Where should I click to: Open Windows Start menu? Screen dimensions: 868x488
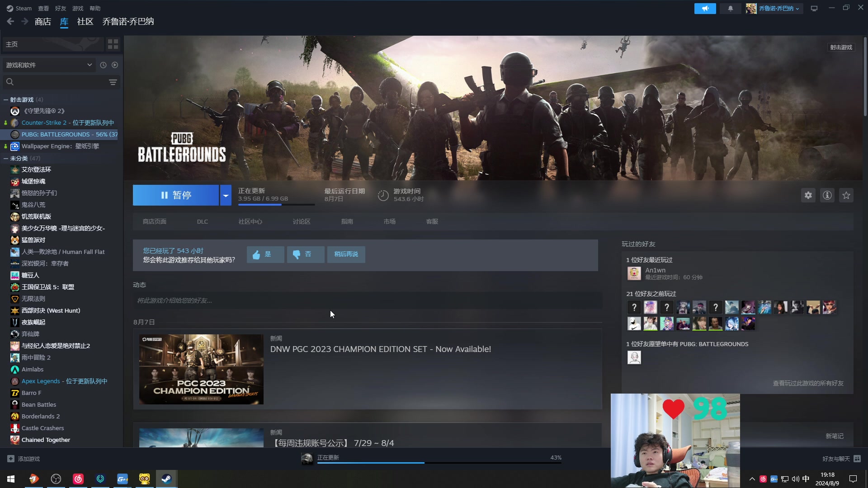(x=11, y=479)
